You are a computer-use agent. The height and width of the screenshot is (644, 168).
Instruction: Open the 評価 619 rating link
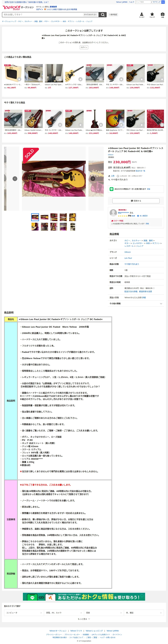(x=131, y=216)
